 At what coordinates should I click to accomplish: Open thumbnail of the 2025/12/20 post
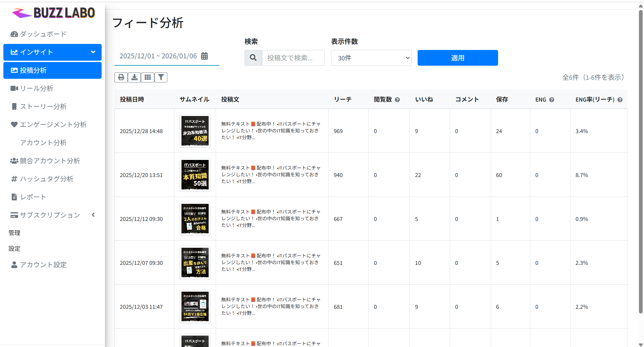click(x=195, y=175)
